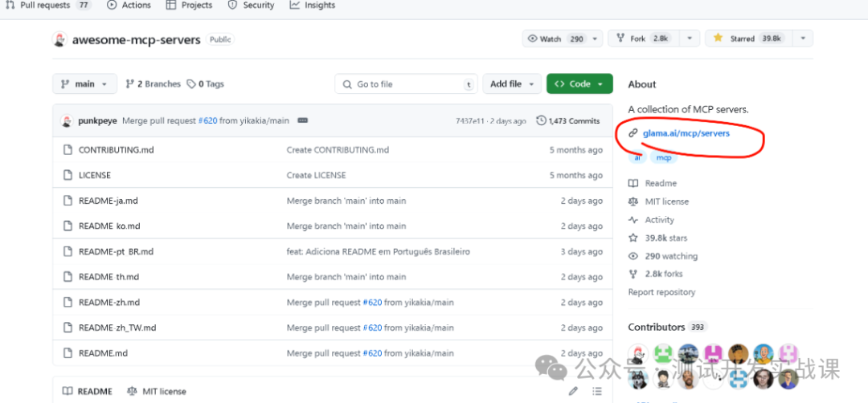
Task: Expand the Fork dropdown arrow
Action: [x=690, y=39]
